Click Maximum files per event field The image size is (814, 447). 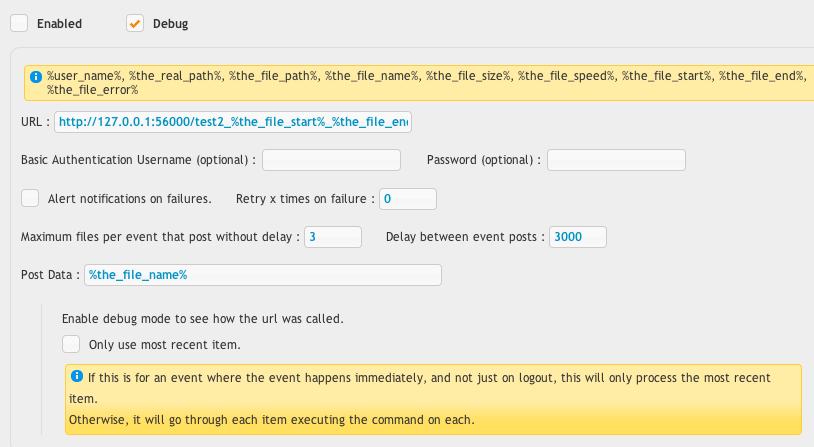point(333,237)
